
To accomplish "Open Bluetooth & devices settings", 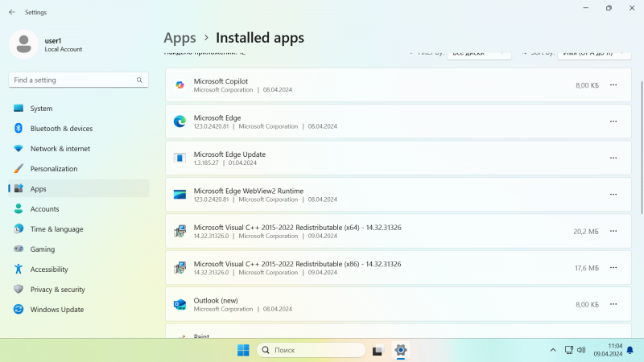I will coord(78,129).
